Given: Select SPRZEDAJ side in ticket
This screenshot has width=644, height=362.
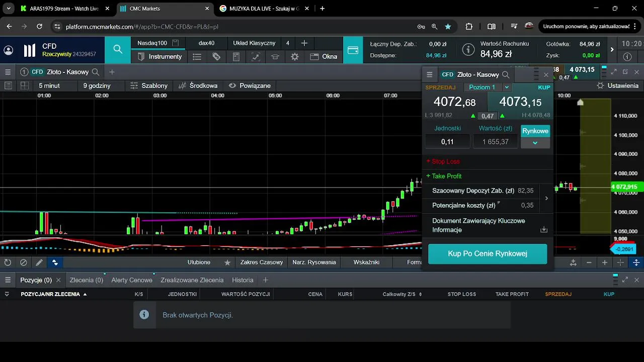Looking at the screenshot, I should 440,87.
